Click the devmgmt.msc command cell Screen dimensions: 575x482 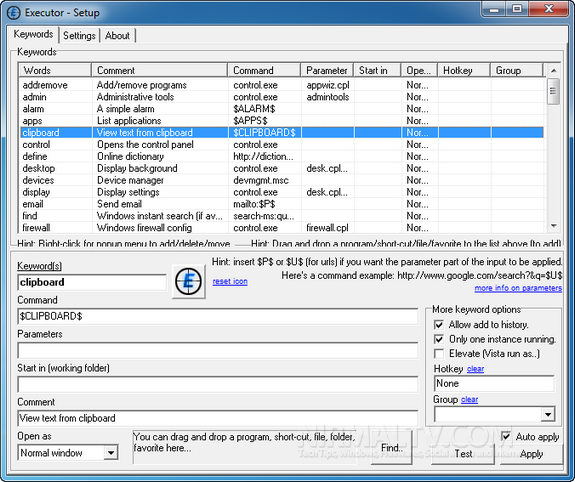click(x=261, y=180)
